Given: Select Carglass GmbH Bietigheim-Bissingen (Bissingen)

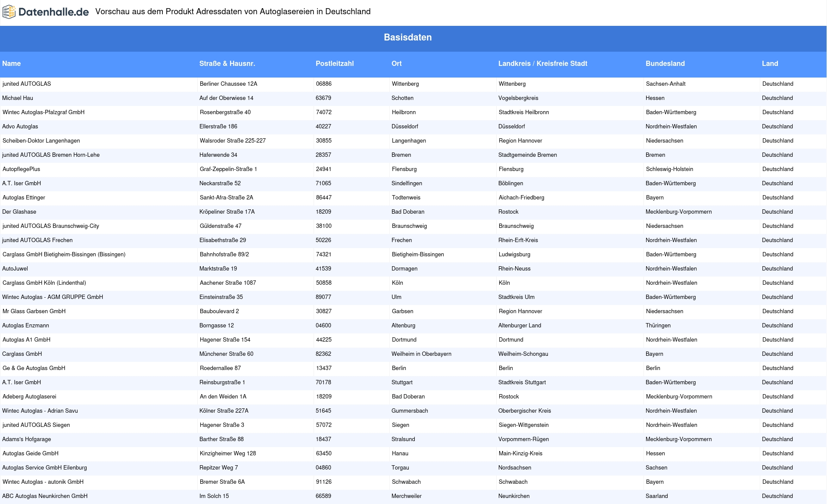Looking at the screenshot, I should [64, 255].
